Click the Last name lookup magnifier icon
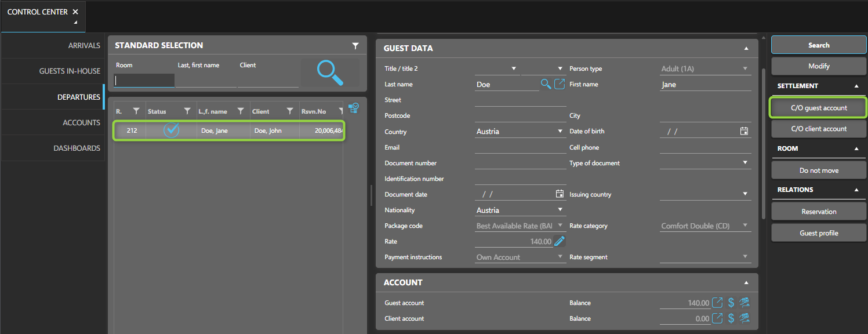The width and height of the screenshot is (868, 334). click(x=546, y=85)
